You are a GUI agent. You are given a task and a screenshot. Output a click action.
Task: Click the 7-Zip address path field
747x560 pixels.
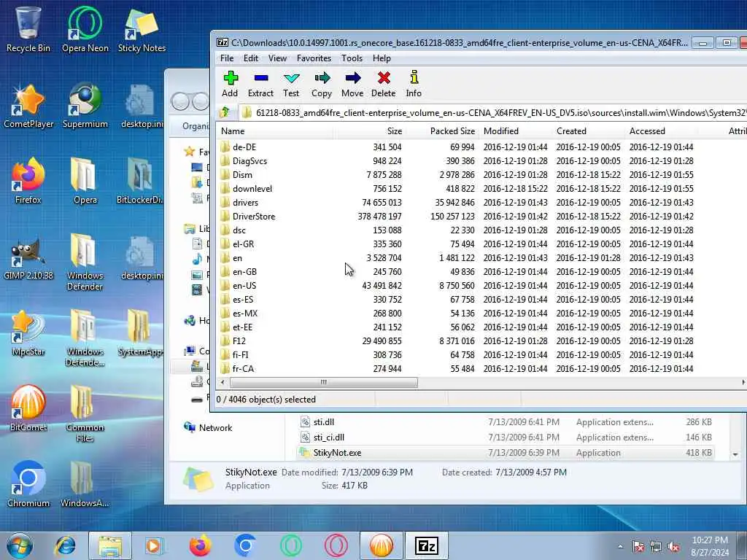493,113
